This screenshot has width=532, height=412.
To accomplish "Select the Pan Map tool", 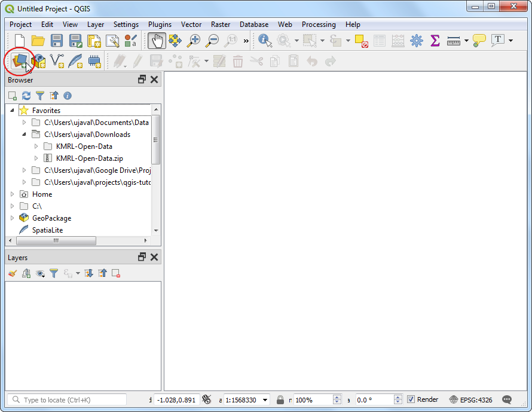I will click(157, 41).
